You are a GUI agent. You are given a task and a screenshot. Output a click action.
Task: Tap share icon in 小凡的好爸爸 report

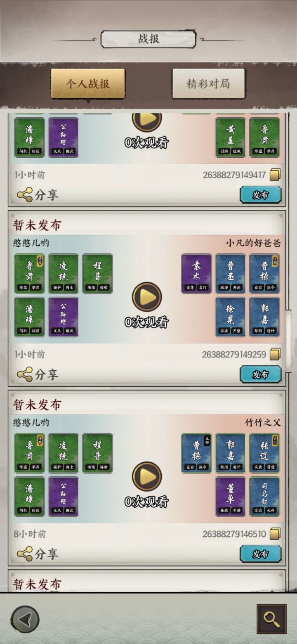coord(25,374)
